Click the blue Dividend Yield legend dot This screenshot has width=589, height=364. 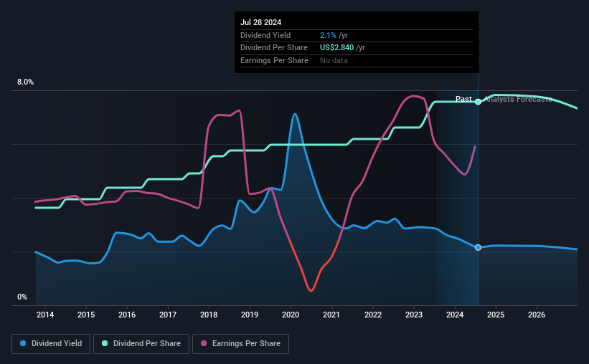point(23,343)
